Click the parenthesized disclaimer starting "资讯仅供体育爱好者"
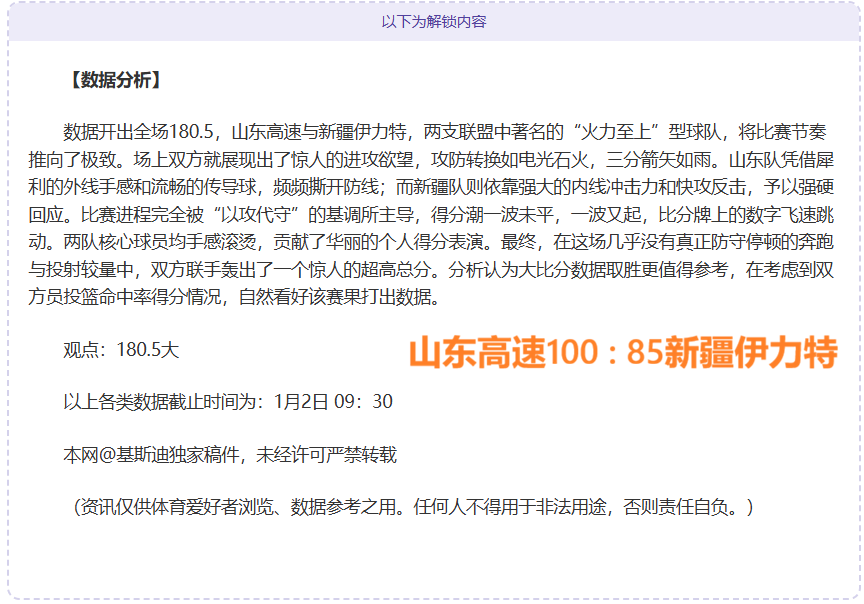Image resolution: width=864 pixels, height=604 pixels. 408,507
